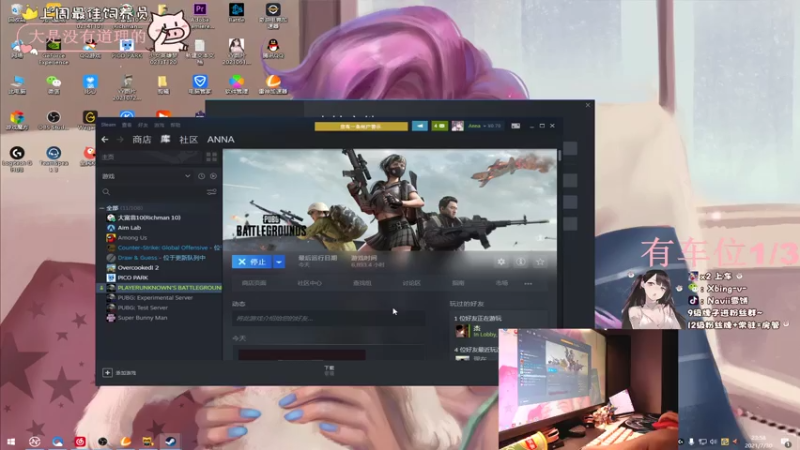Viewport: 800px width, 450px height.
Task: Click the library search magnifier icon
Action: point(106,192)
